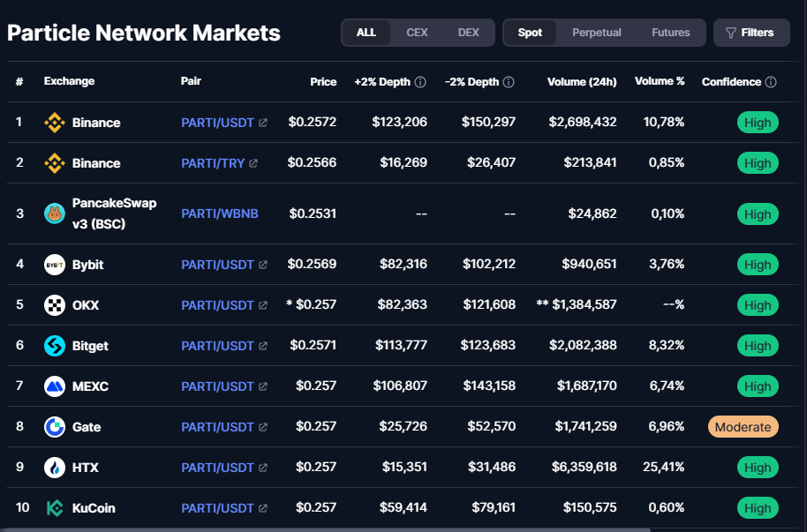Viewport: 807px width, 532px height.
Task: Open external link icon for HTX PARTI/USDT
Action: pos(263,468)
